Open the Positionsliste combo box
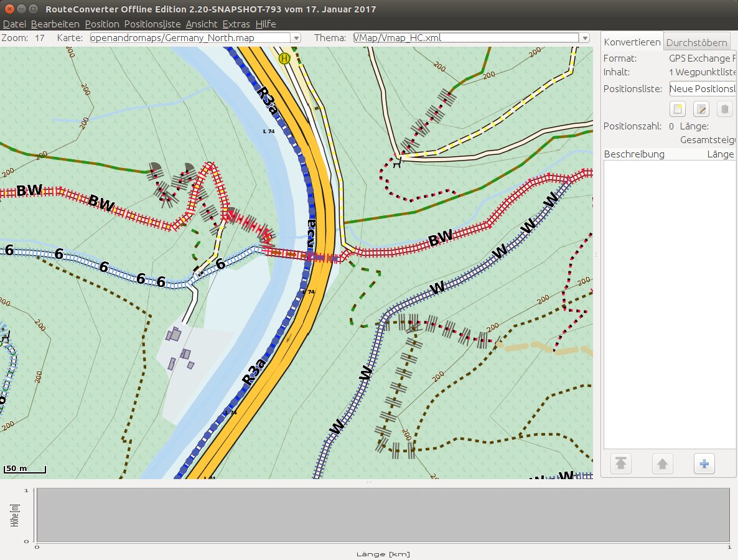The width and height of the screenshot is (738, 560). (x=702, y=88)
